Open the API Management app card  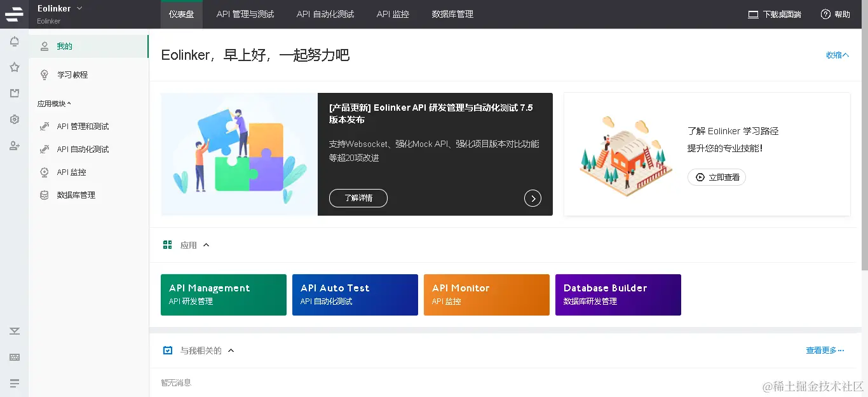pos(224,295)
